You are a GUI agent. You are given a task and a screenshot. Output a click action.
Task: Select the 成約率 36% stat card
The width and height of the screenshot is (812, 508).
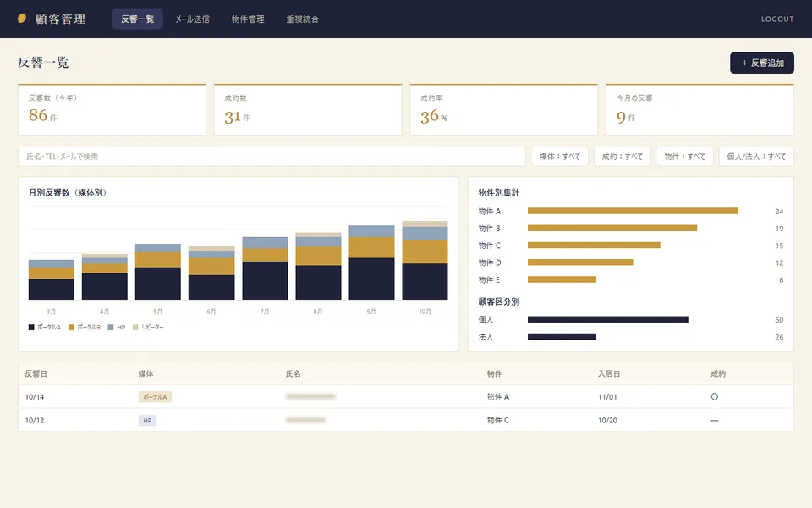(504, 110)
